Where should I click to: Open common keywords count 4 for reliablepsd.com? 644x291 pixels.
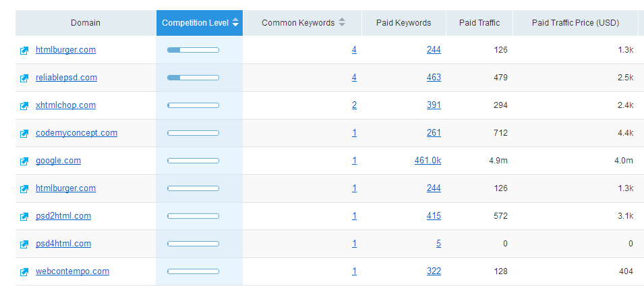(354, 77)
